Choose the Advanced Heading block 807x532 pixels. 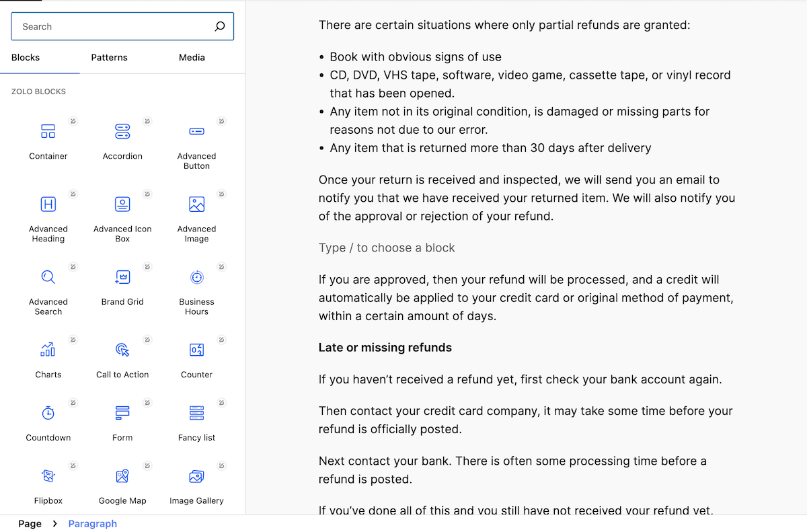48,214
